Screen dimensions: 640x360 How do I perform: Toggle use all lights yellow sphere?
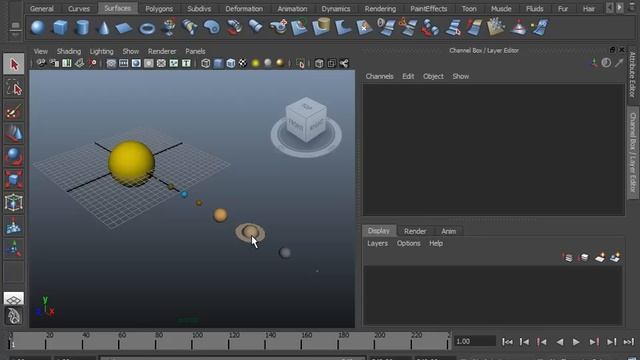point(256,63)
